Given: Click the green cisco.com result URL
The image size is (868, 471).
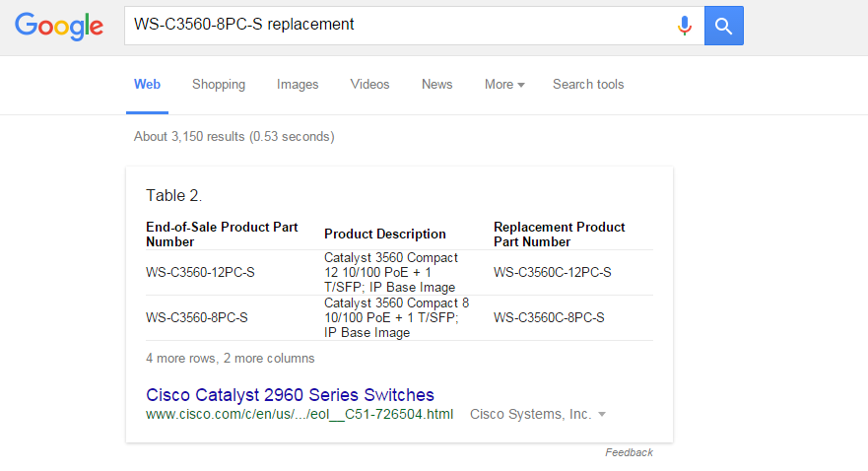Looking at the screenshot, I should click(x=300, y=414).
